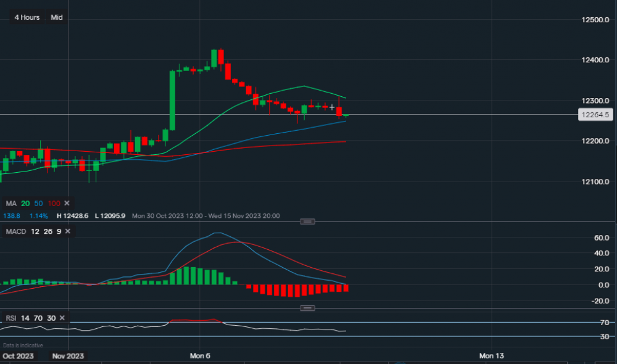Click the Mon 6 date axis label
The image size is (617, 364).
200,356
